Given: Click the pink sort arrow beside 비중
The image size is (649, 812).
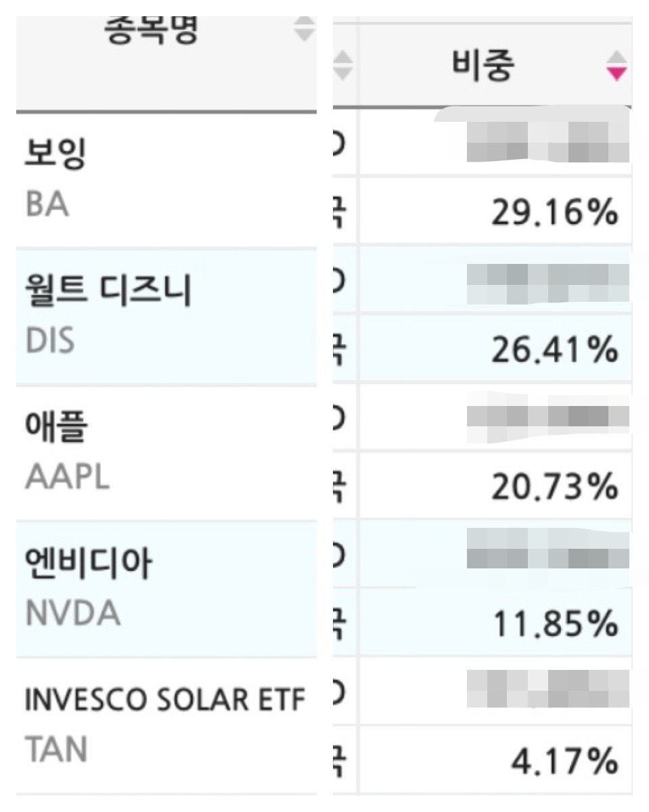Looking at the screenshot, I should (x=617, y=66).
